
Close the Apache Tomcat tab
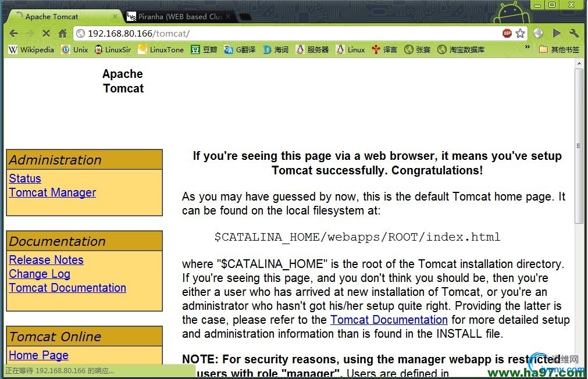(x=115, y=16)
